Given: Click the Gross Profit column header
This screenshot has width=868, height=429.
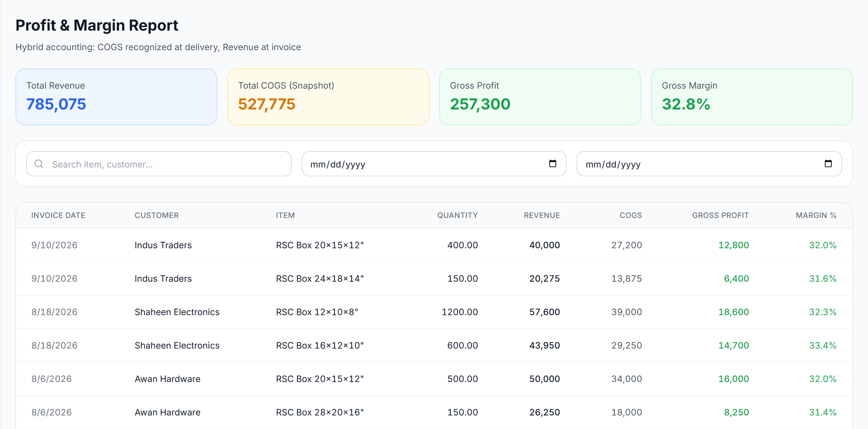Looking at the screenshot, I should [720, 215].
